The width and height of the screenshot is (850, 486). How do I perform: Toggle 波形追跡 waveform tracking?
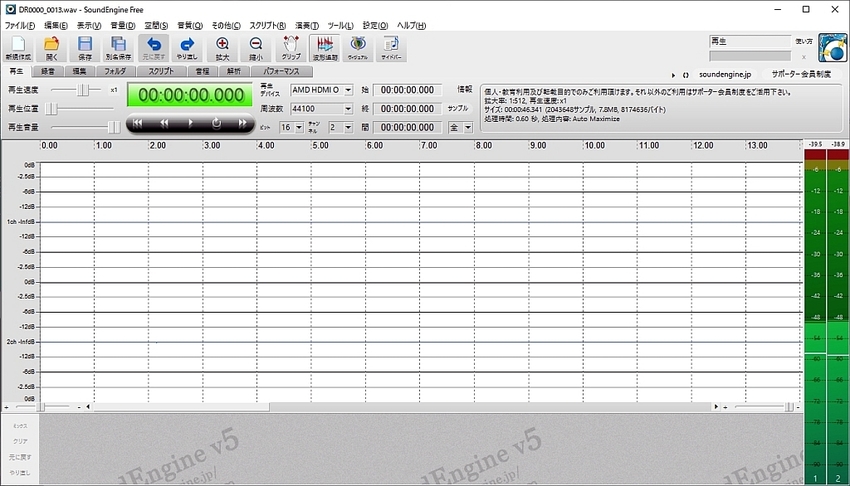coord(325,48)
